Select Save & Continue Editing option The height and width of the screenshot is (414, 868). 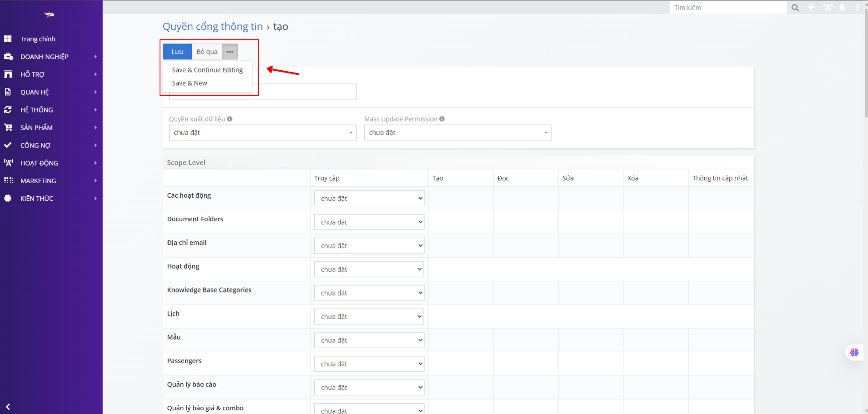(x=207, y=70)
